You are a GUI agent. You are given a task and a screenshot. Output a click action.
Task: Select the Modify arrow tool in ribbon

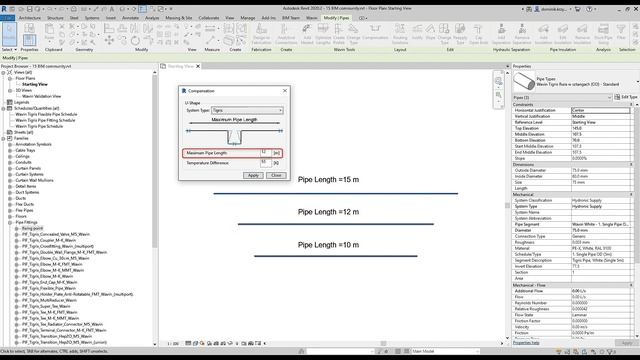point(9,34)
